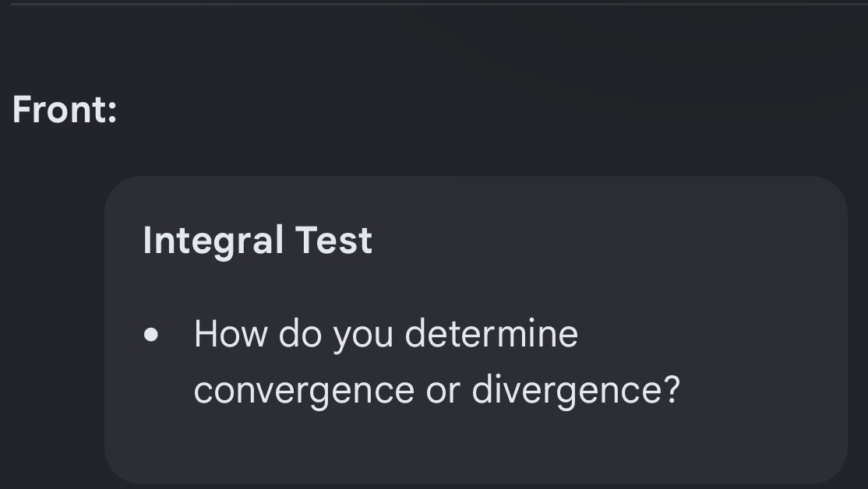The height and width of the screenshot is (489, 868).
Task: Click the question mark ending the question
Action: [672, 389]
